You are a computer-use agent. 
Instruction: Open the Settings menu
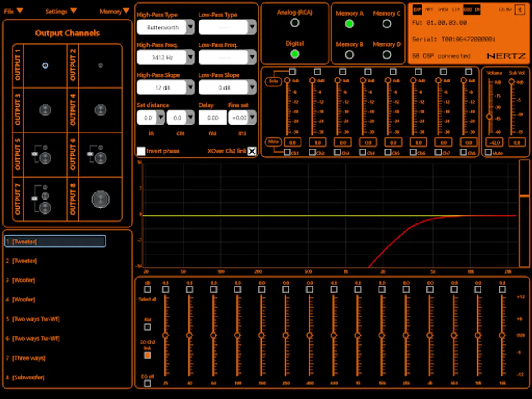click(61, 11)
